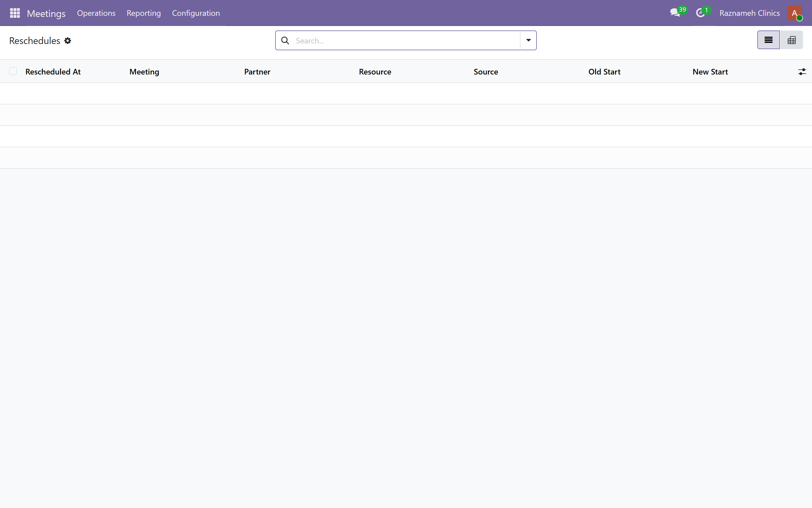This screenshot has height=508, width=812.
Task: Focus the Search input field
Action: (406, 41)
